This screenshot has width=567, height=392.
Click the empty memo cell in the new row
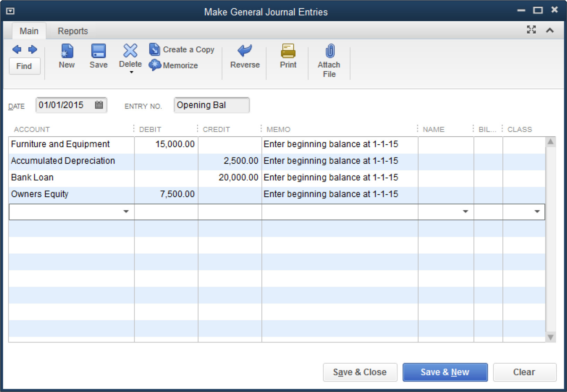[340, 212]
